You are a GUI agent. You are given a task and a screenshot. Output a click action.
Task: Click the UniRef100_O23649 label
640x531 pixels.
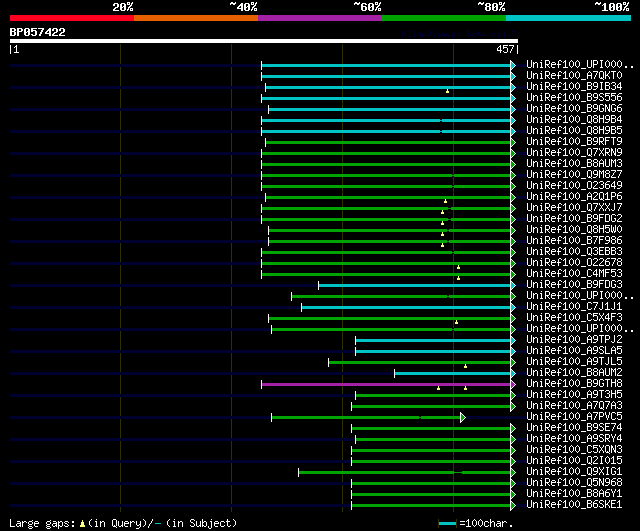point(574,186)
